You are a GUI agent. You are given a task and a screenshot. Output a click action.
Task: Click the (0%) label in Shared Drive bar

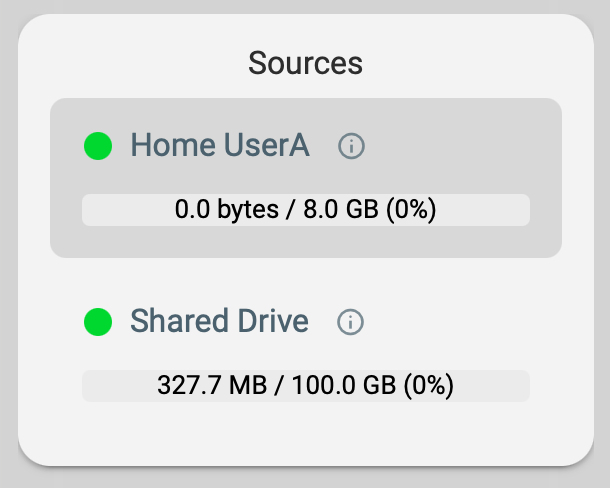(x=428, y=386)
